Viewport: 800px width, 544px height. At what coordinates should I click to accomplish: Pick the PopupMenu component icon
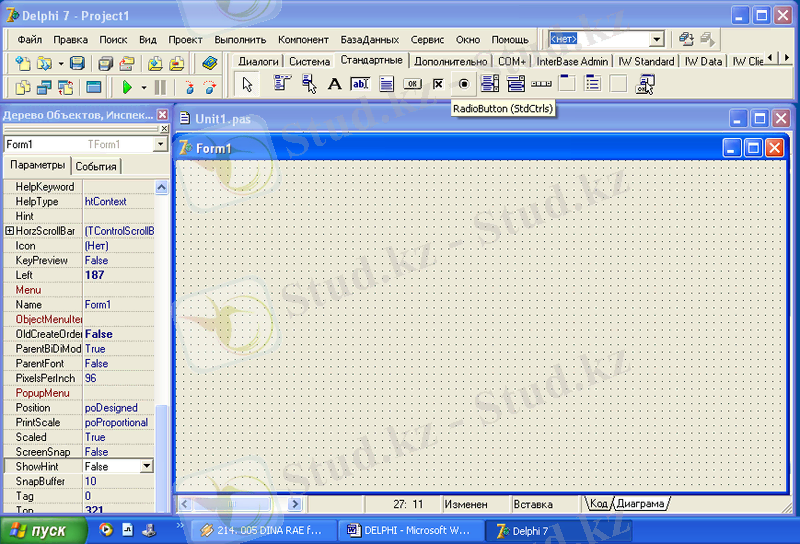309,83
